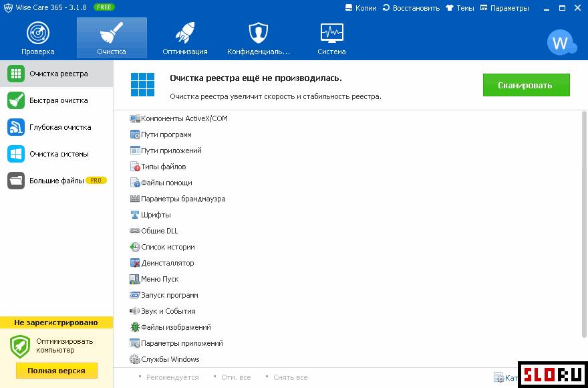
Task: Open the Система monitor section
Action: coord(331,38)
